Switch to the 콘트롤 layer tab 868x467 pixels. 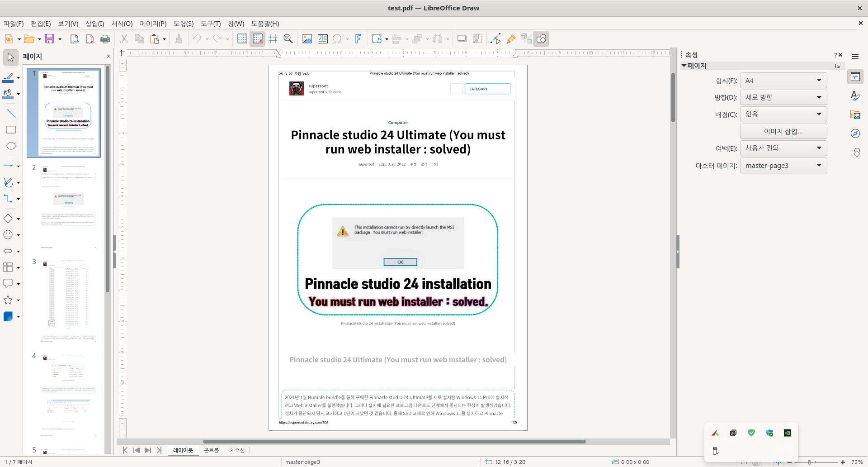pos(211,450)
